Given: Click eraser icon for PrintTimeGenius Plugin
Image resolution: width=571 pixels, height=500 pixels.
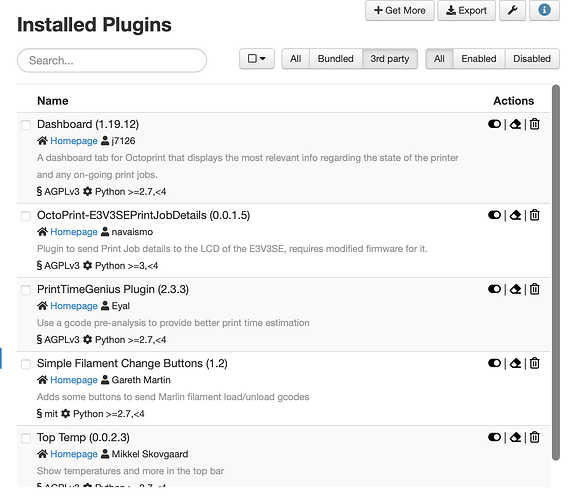Looking at the screenshot, I should pos(515,289).
